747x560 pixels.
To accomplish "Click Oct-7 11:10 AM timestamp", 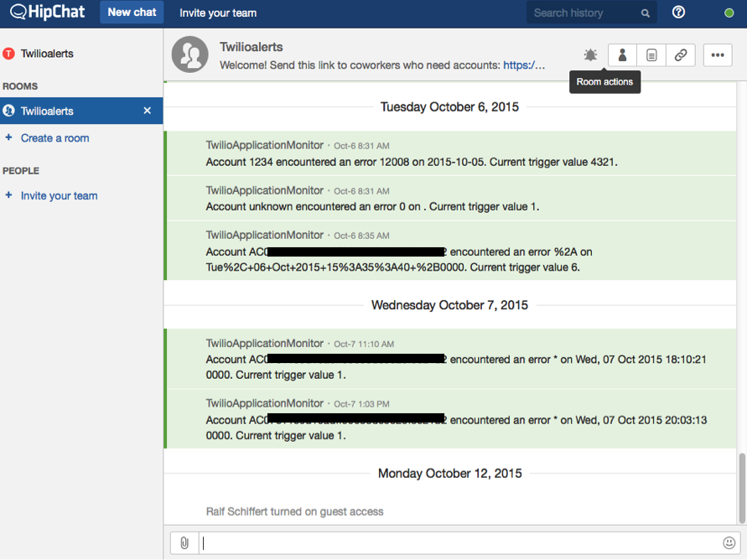I will pos(364,344).
